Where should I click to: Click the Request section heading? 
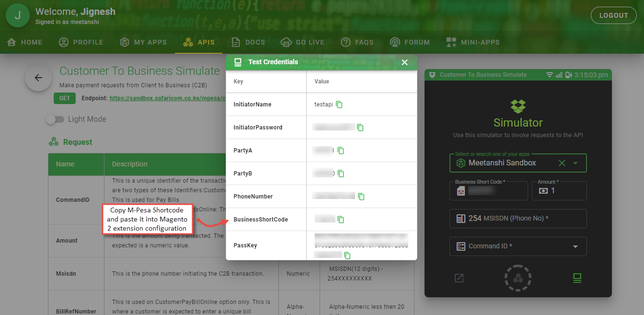[x=78, y=142]
